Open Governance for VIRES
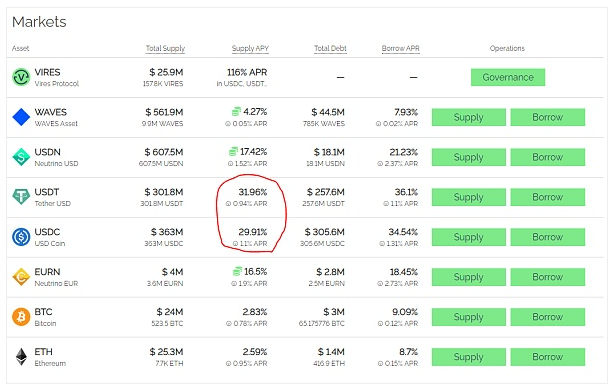614x390 pixels. coord(508,77)
